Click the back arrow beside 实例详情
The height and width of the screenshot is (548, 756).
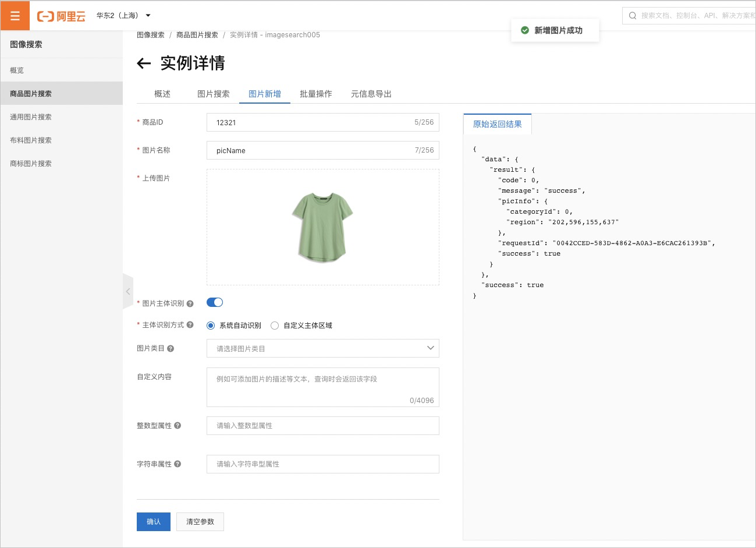(x=144, y=63)
